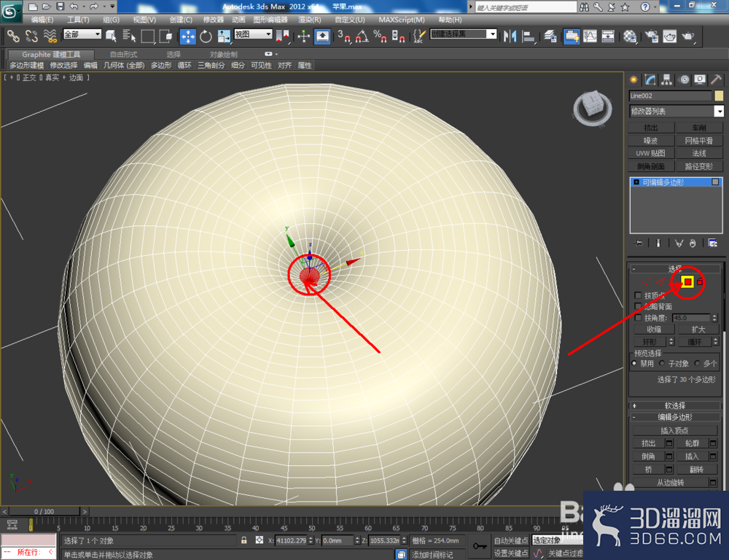Screen dimensions: 729x560
Task: Enable the 按顶点 checkbox
Action: point(638,295)
